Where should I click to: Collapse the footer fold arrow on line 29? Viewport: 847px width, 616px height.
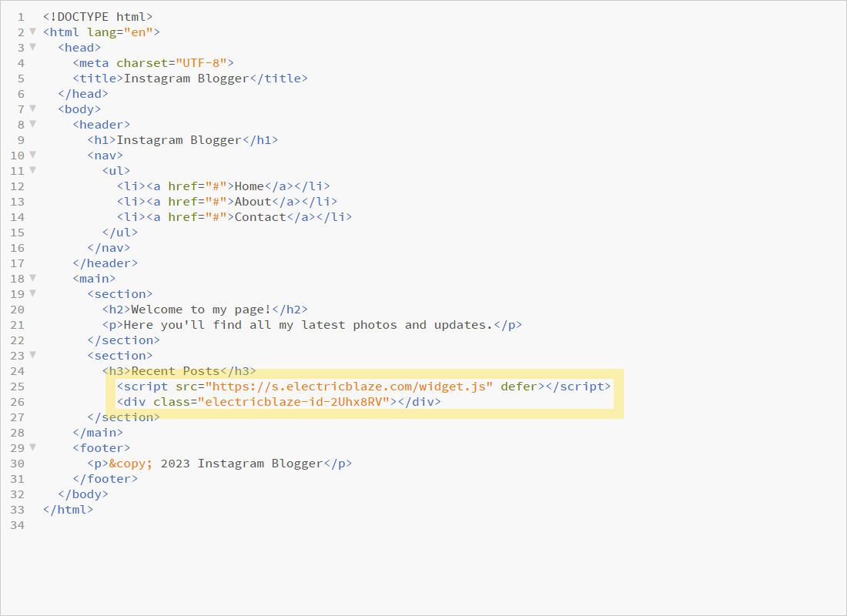click(32, 447)
